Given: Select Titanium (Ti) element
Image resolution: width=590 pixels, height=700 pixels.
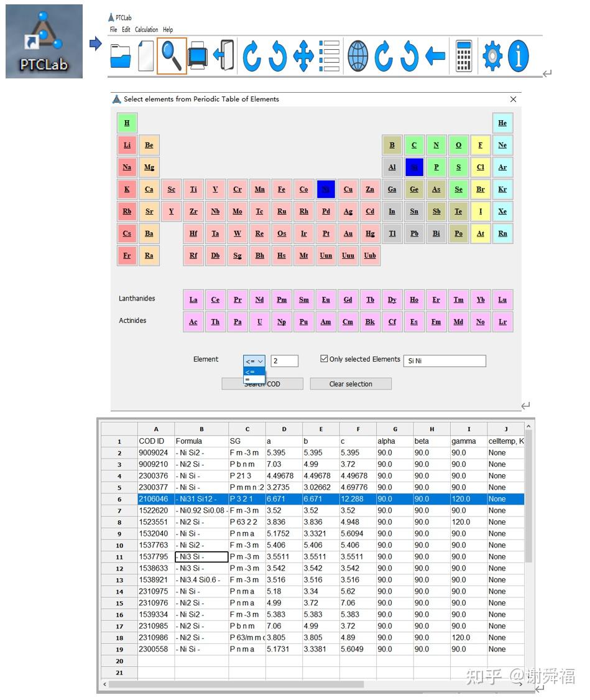Looking at the screenshot, I should [x=193, y=189].
